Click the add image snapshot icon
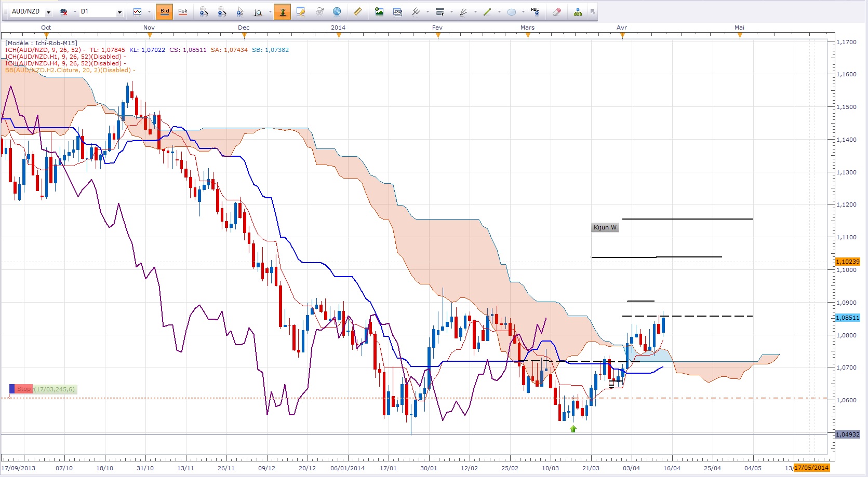The width and height of the screenshot is (868, 477). 379,11
